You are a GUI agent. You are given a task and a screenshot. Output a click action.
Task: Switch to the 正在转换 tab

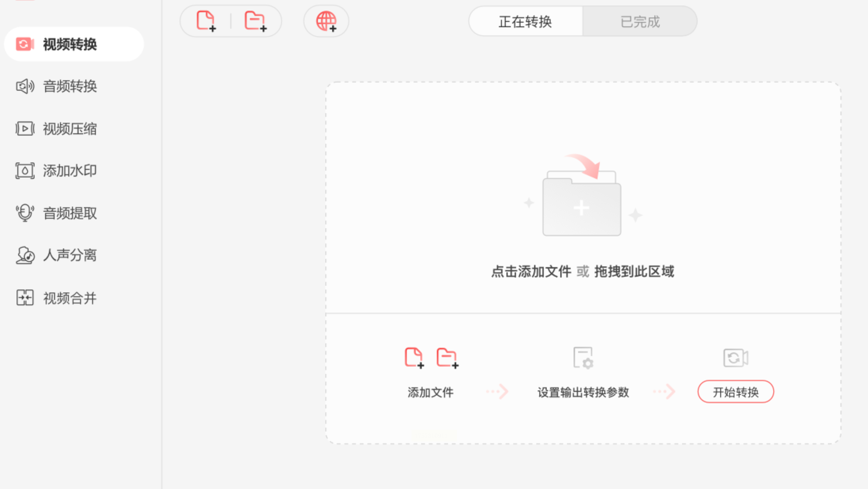pyautogui.click(x=525, y=22)
